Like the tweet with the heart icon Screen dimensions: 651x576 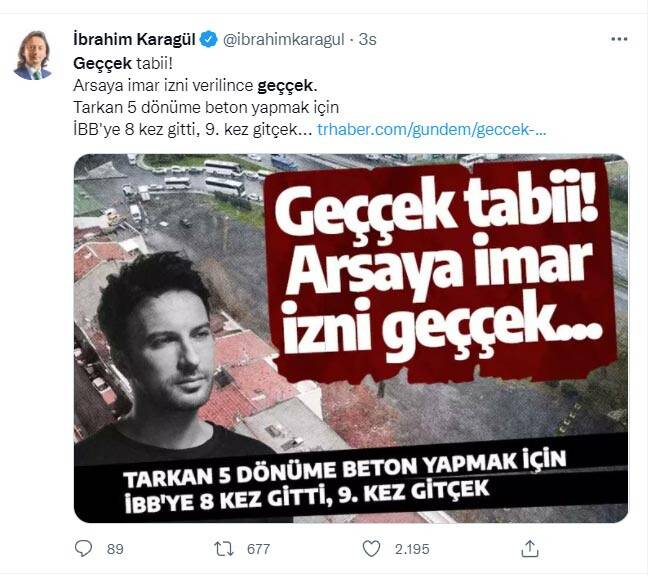(371, 549)
